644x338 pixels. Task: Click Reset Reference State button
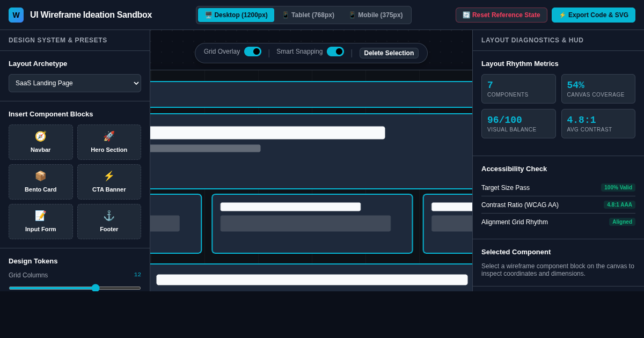coord(501,15)
